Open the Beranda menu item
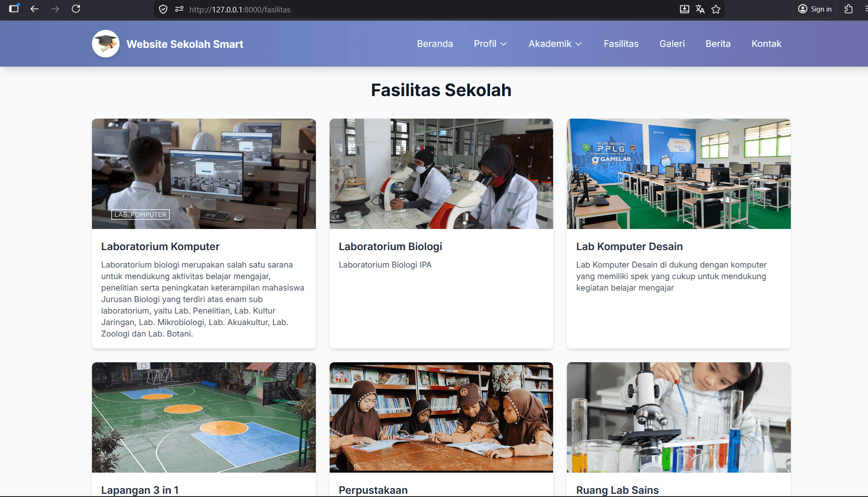The image size is (868, 497). coord(435,44)
